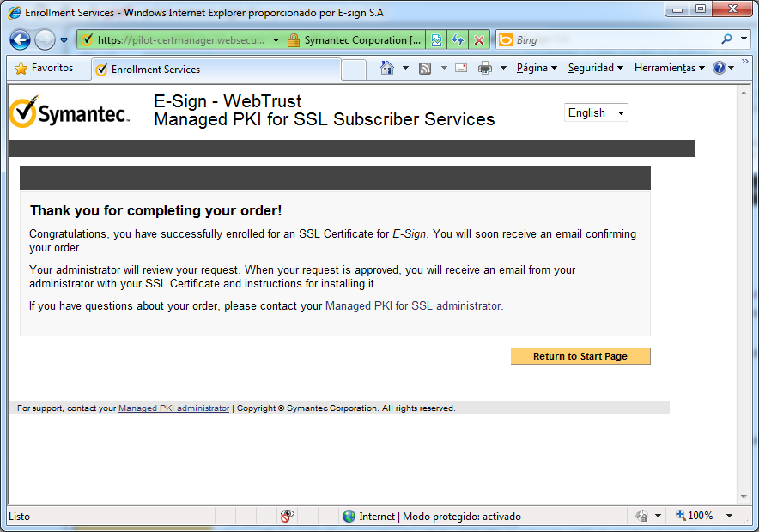This screenshot has width=759, height=532.
Task: Stop loading with the red X icon
Action: 478,40
